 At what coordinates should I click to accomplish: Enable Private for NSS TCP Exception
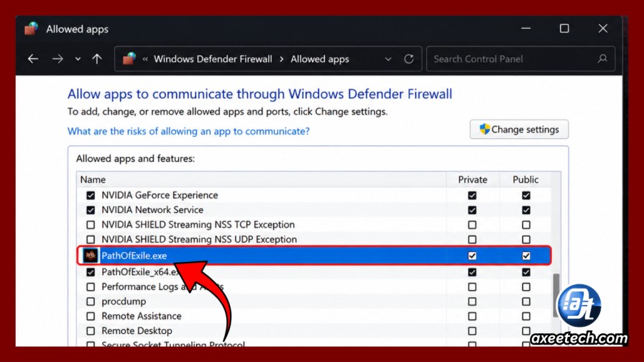click(472, 225)
